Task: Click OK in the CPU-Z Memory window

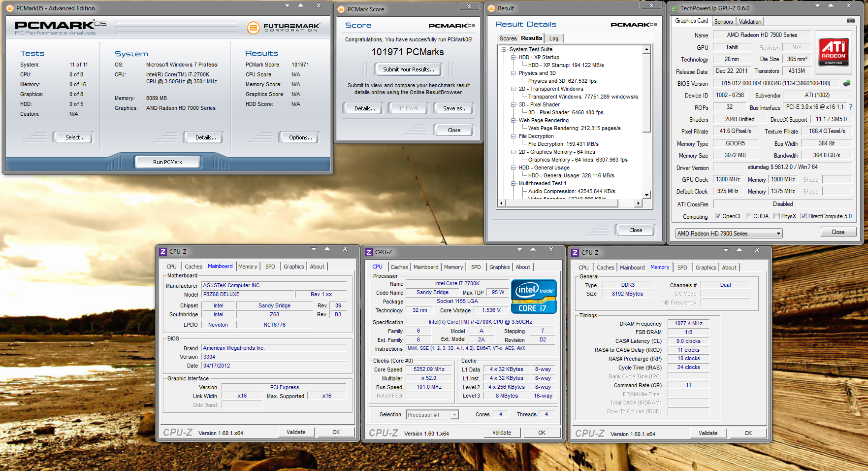Action: pyautogui.click(x=748, y=433)
